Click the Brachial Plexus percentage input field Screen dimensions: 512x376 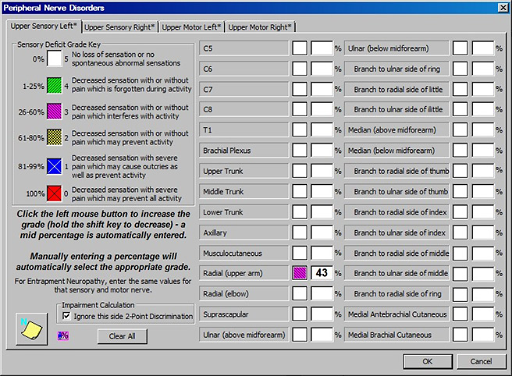point(322,151)
